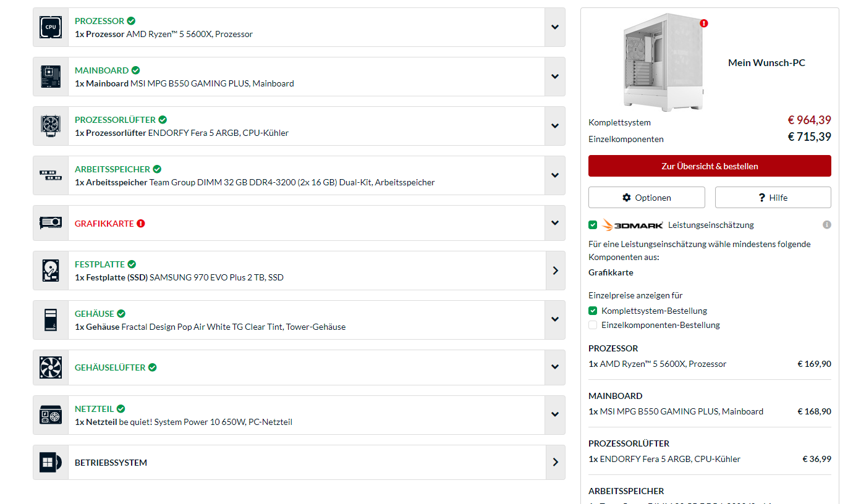Click Team Group DIMM 32 GB description
Viewport: 848px width, 504px height.
pyautogui.click(x=292, y=182)
